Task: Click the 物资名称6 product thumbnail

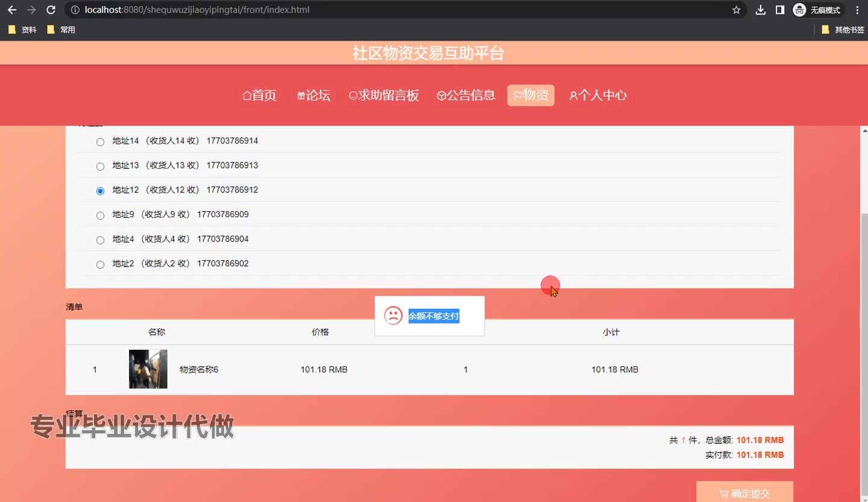Action: pyautogui.click(x=148, y=369)
